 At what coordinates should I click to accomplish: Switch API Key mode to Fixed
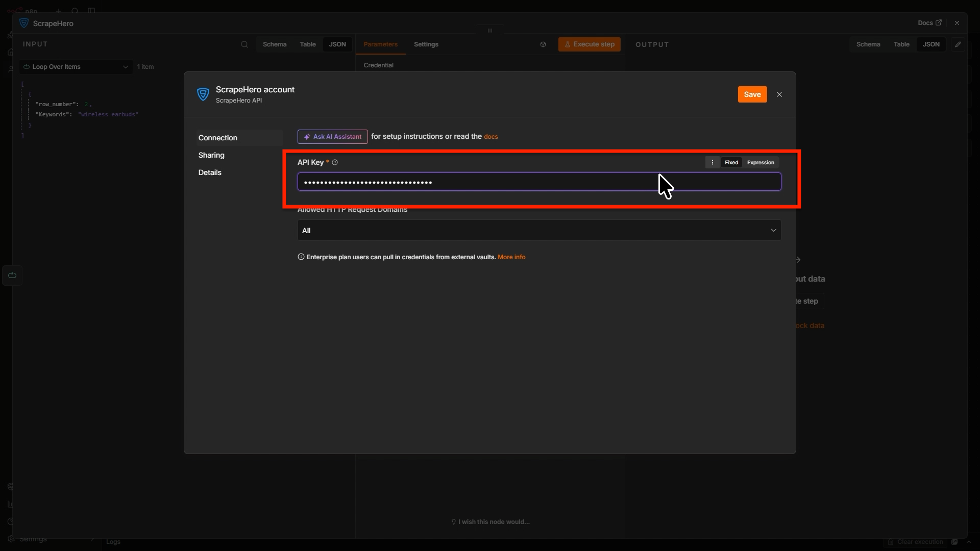731,162
